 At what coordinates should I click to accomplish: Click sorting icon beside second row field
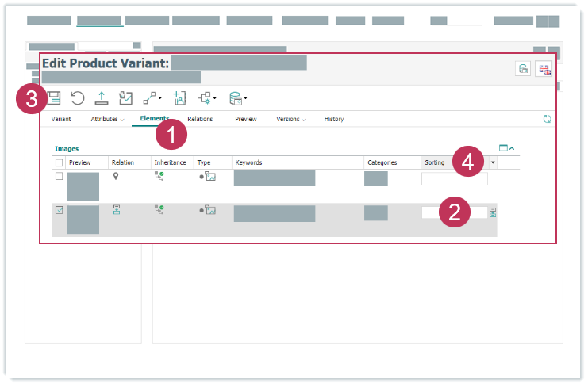tap(493, 212)
